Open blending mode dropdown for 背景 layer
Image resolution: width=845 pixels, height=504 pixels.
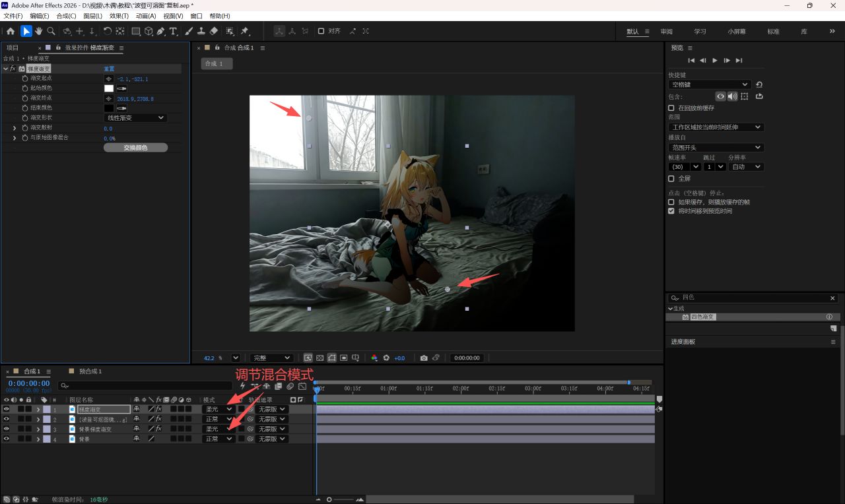(219, 439)
